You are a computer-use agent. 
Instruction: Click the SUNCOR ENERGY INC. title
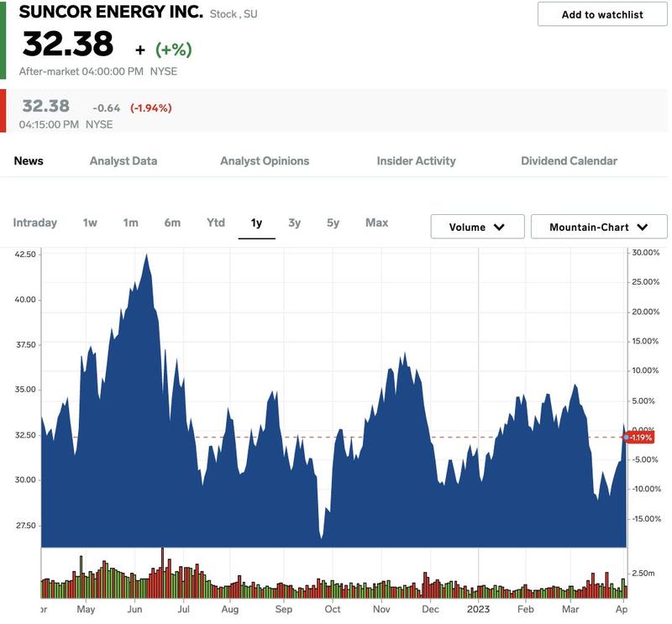pos(111,12)
